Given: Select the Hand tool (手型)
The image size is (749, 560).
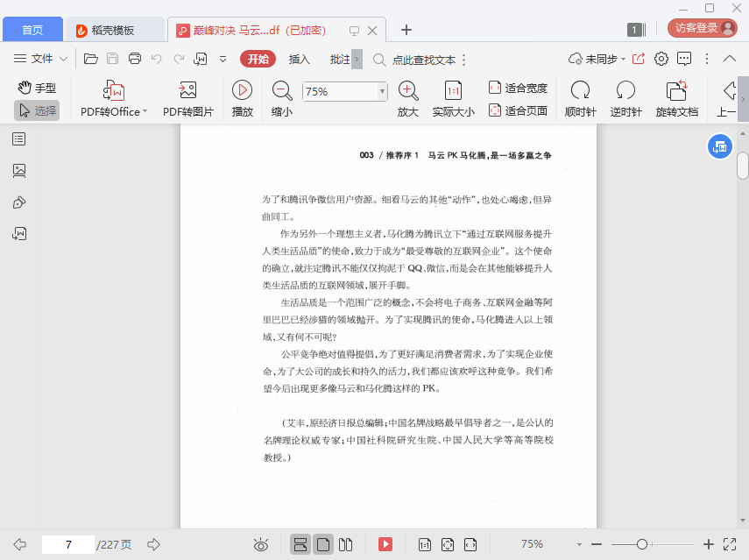Looking at the screenshot, I should click(37, 88).
